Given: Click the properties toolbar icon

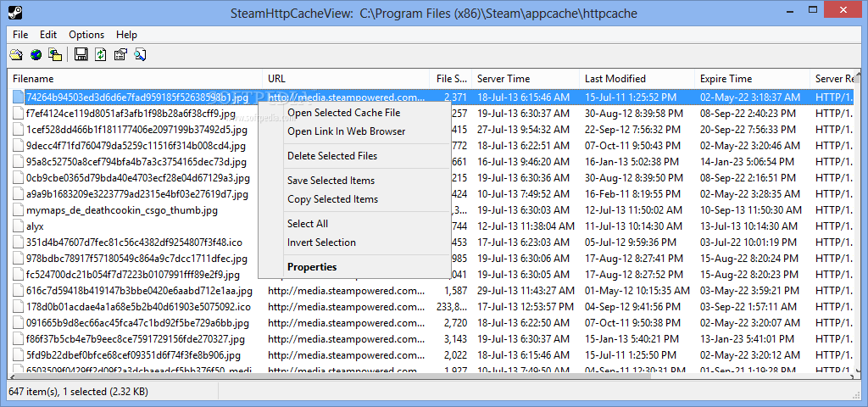Looking at the screenshot, I should point(120,54).
